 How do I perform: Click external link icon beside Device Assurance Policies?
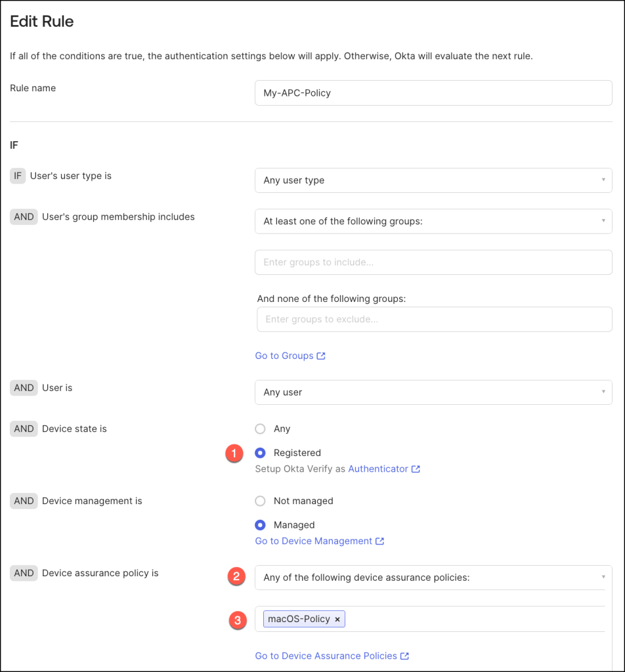click(x=404, y=656)
